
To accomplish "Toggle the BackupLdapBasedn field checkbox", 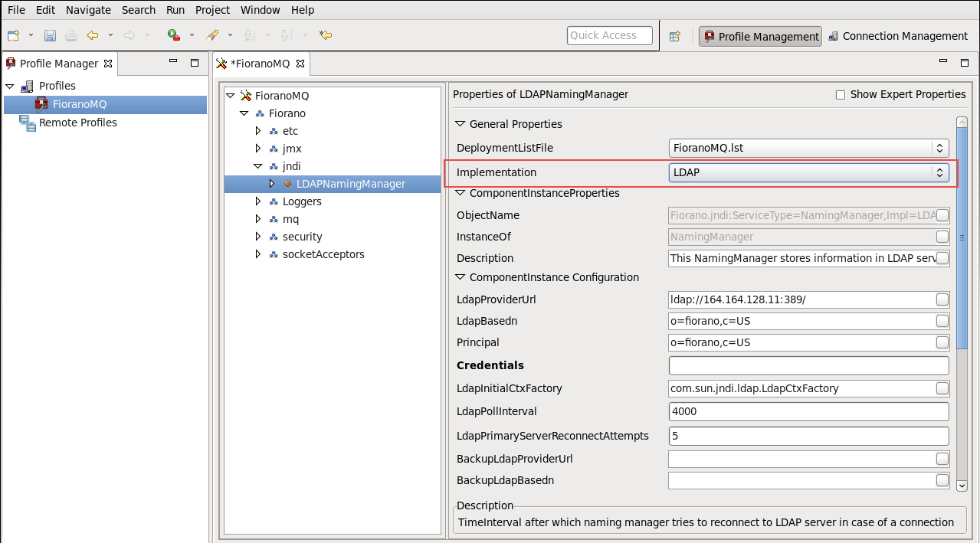I will pyautogui.click(x=942, y=480).
